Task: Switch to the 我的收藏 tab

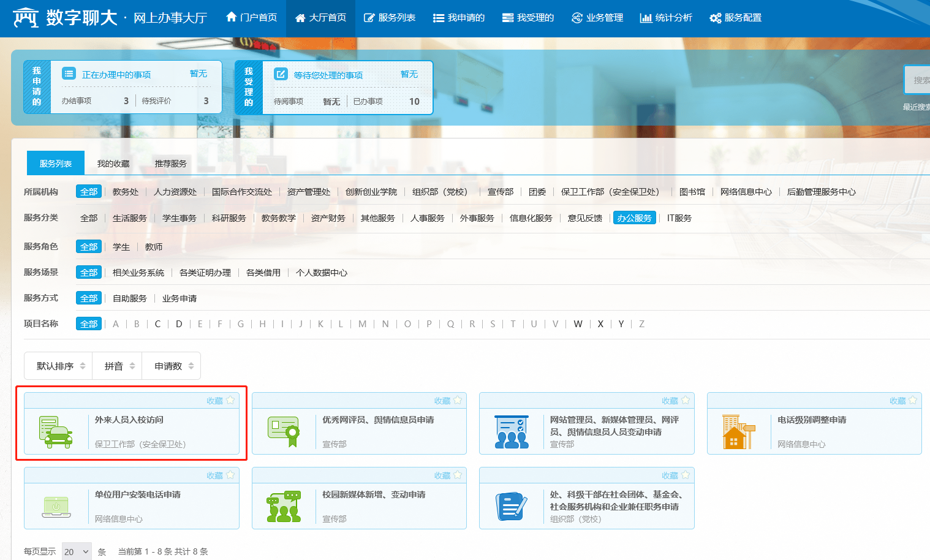Action: click(x=113, y=164)
